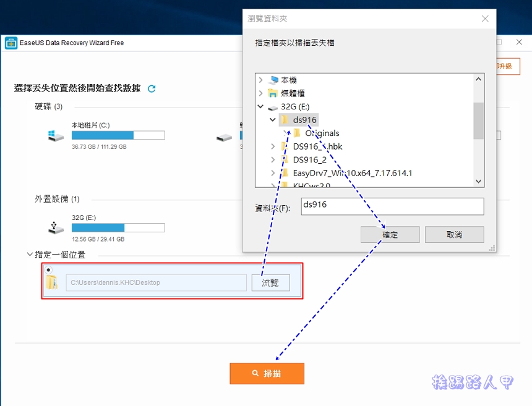Select 32G (E:) label in the folder tree
This screenshot has height=406, width=532.
click(x=295, y=107)
